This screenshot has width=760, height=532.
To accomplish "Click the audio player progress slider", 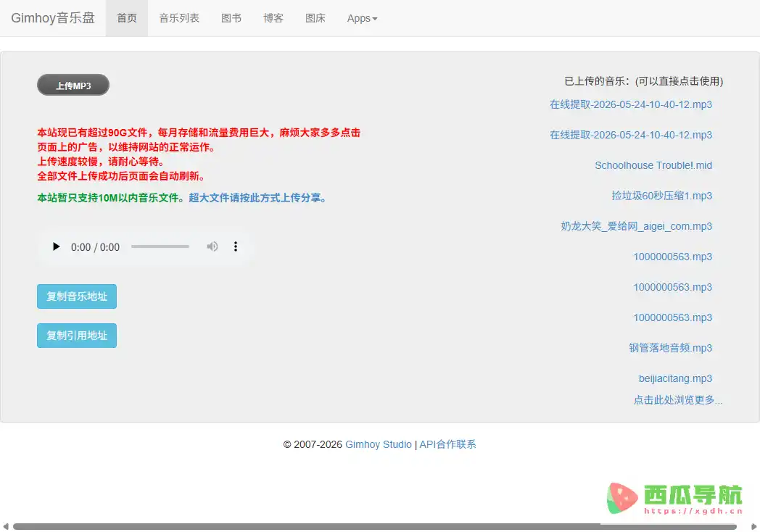I will [x=160, y=246].
